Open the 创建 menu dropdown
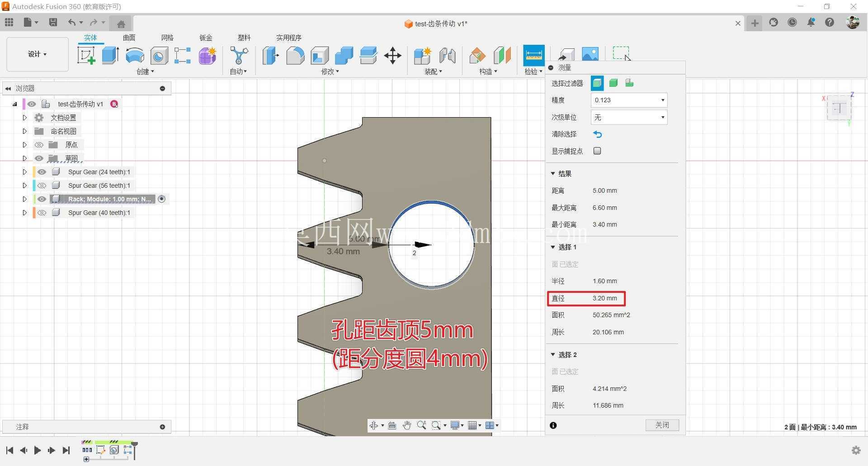This screenshot has width=868, height=466. tap(145, 71)
